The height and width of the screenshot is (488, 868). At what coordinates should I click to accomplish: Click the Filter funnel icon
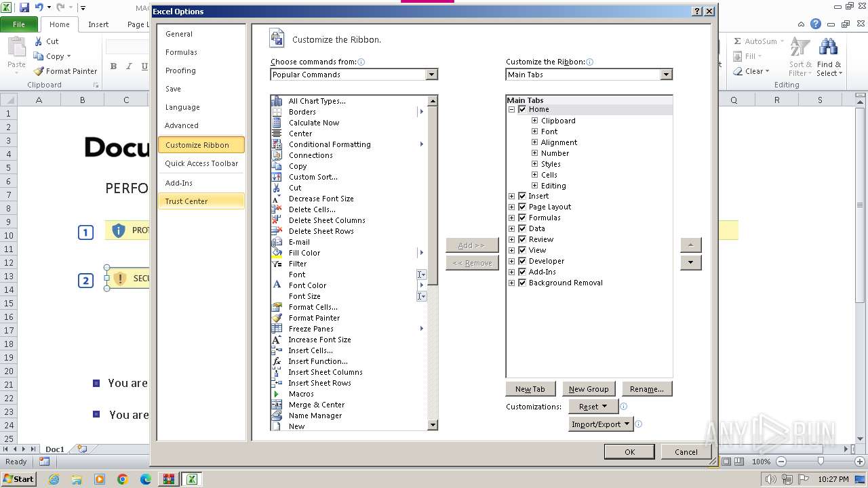coord(277,264)
